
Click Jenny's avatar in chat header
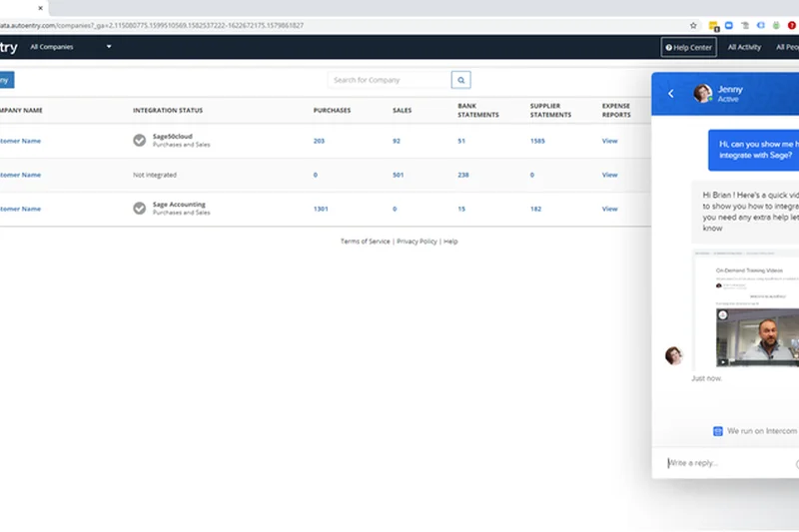coord(702,94)
